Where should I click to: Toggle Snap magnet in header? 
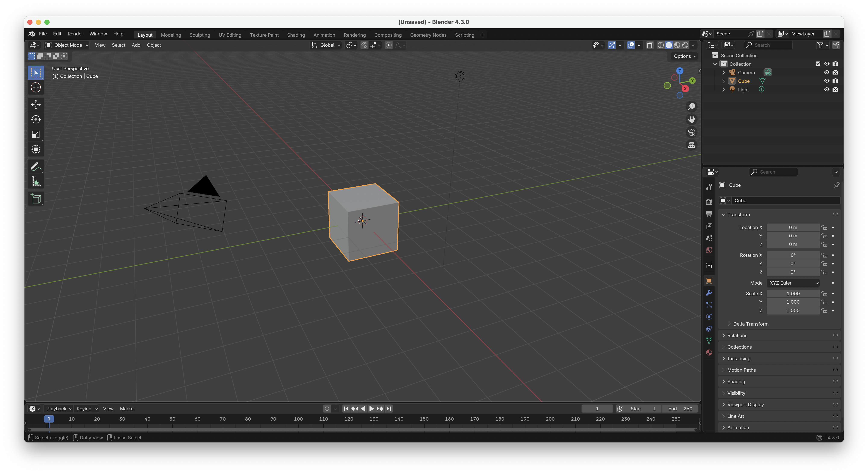click(364, 45)
